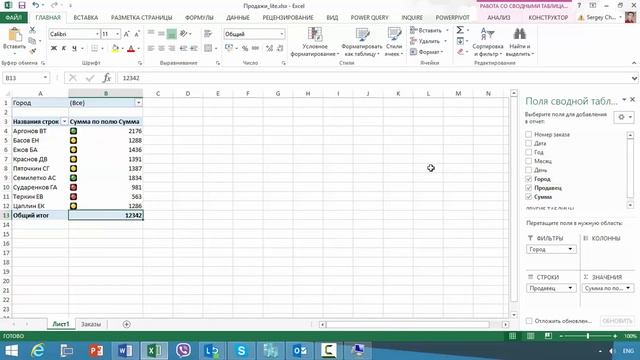Screen dimensions: 640x360
Task: Select cell with Аргонов ВТ
Action: point(40,131)
